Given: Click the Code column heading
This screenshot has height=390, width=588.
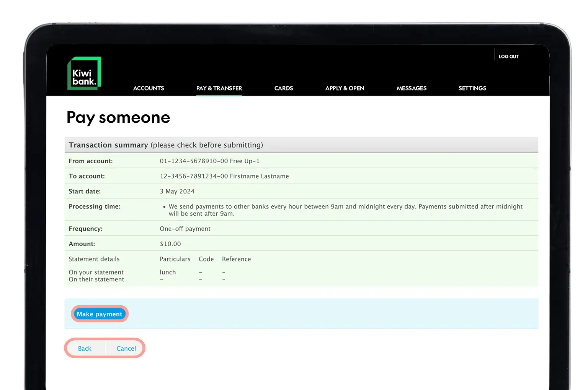Looking at the screenshot, I should (206, 259).
